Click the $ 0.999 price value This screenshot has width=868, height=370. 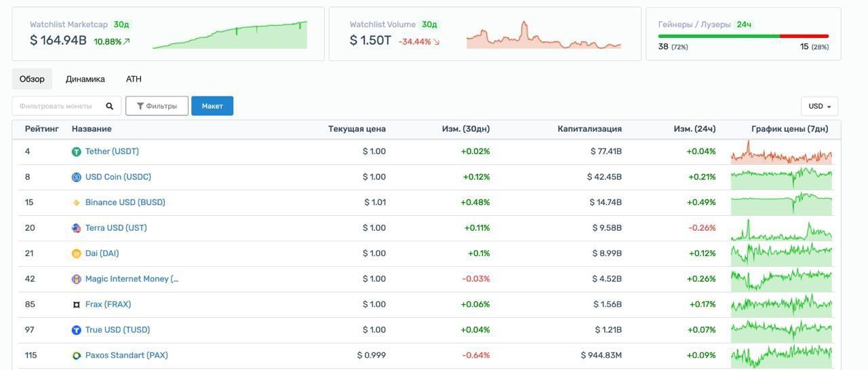pos(372,355)
